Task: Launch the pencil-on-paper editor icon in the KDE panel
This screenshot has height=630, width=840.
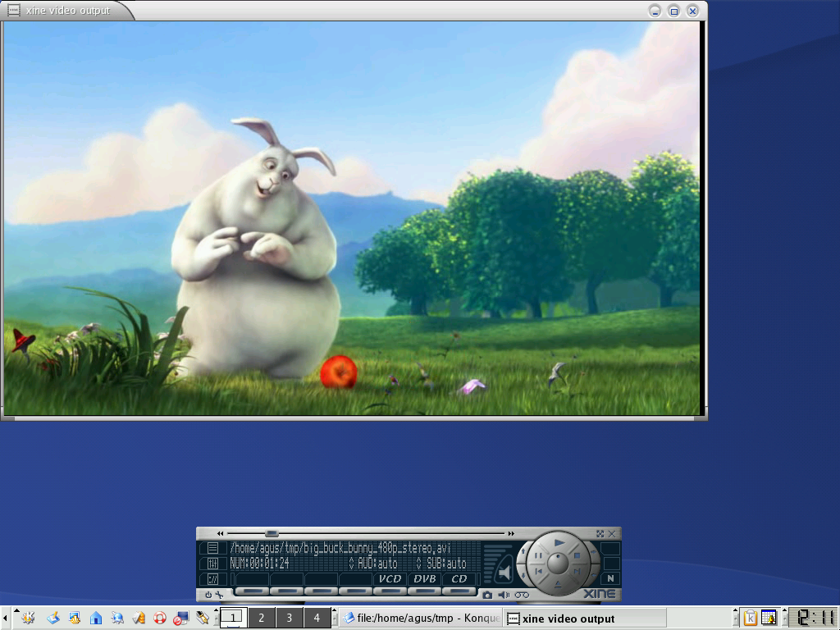Action: coord(53,619)
